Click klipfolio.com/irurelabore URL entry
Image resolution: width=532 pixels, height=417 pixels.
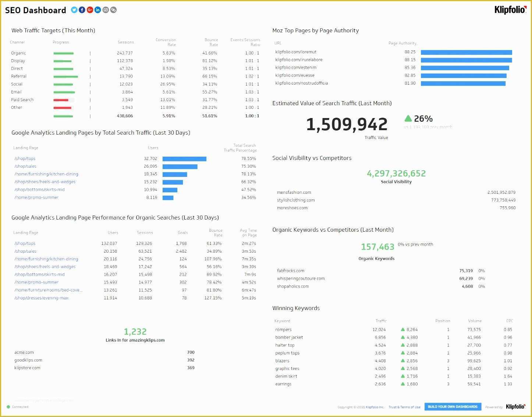tap(299, 60)
